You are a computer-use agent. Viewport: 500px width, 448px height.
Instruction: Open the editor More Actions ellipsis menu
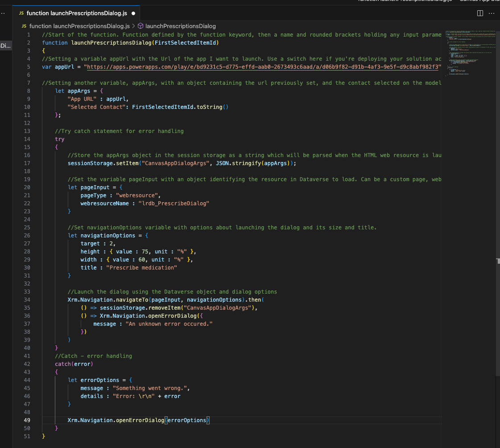492,13
